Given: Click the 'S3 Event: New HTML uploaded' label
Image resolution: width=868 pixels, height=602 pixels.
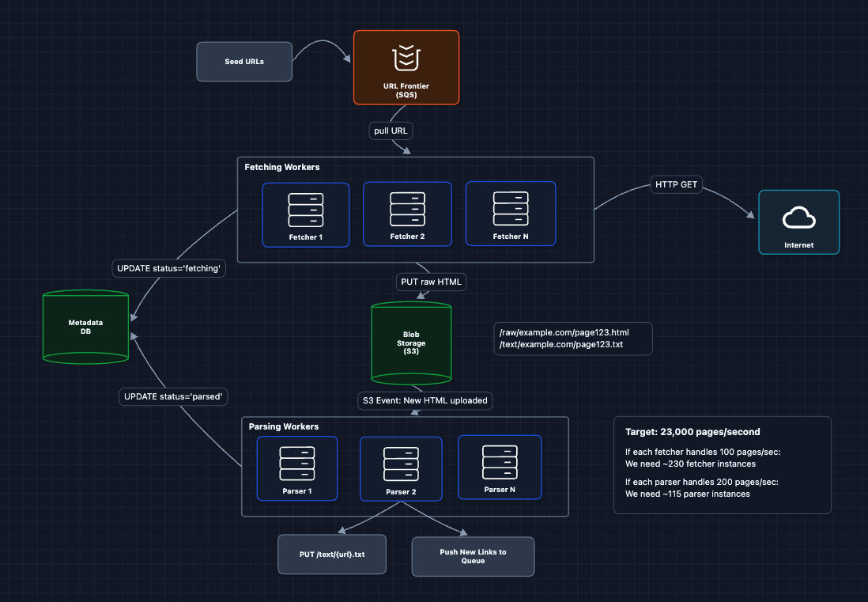Looking at the screenshot, I should coord(425,400).
